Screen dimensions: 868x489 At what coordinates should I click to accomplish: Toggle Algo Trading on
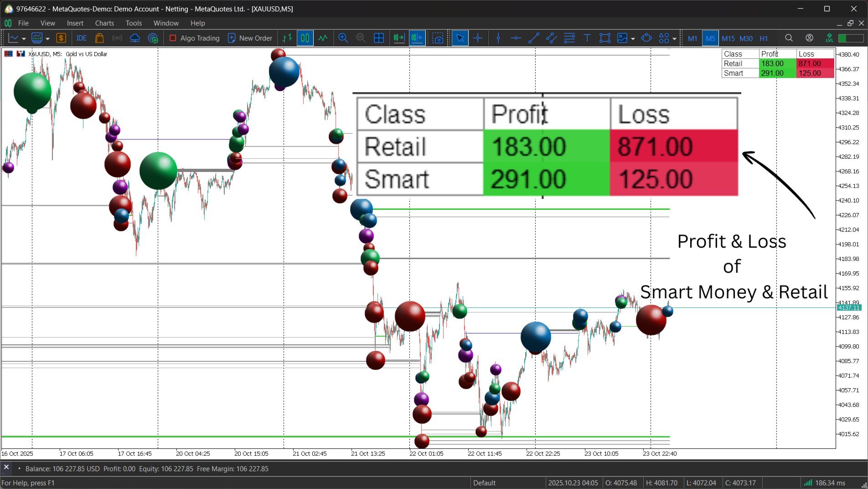(194, 38)
